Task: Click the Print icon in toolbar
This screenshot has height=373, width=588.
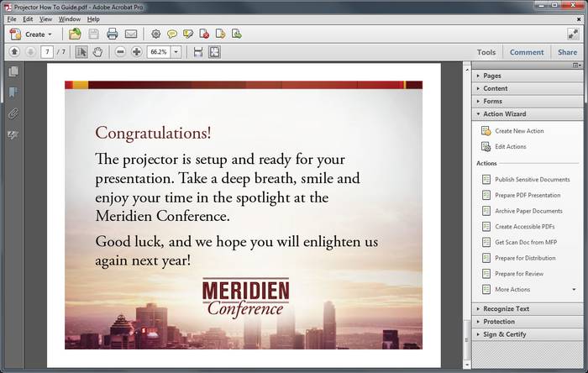Action: pos(112,34)
